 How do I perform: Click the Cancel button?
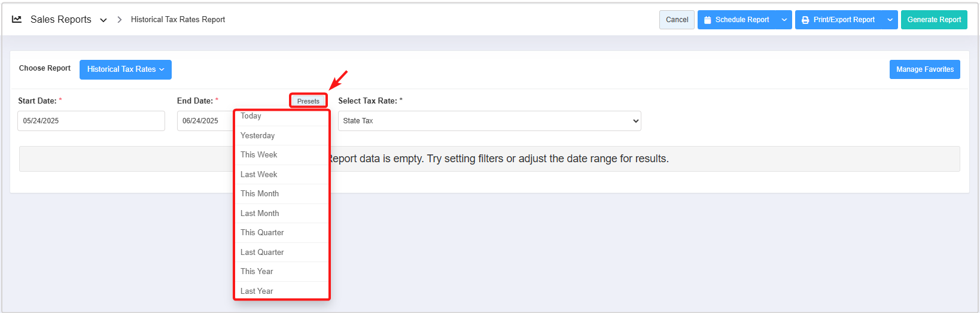point(677,20)
